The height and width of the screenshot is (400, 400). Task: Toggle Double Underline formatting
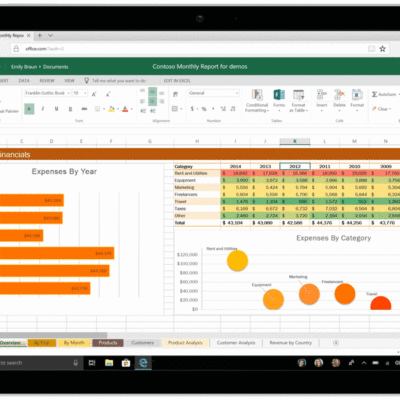click(x=70, y=109)
